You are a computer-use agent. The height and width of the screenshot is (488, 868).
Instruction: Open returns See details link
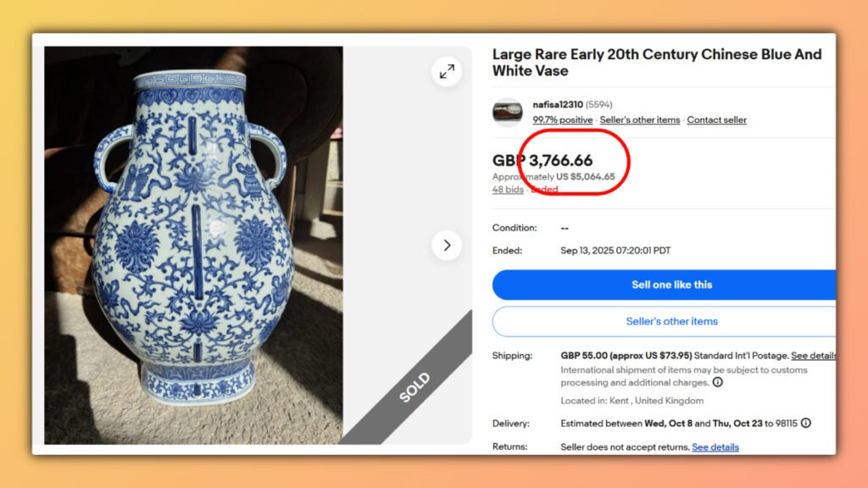[x=715, y=446]
